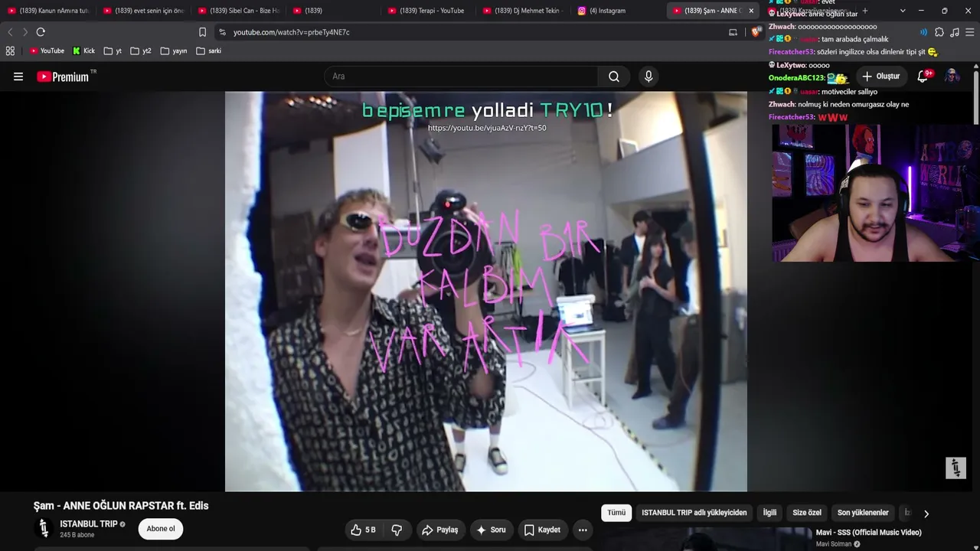Click the 'Kaydet' save button
This screenshot has height=551, width=980.
[542, 530]
